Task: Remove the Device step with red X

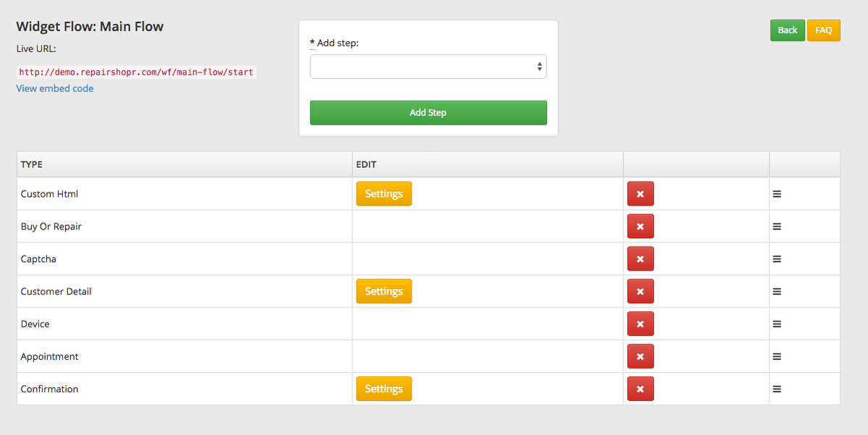Action: [640, 324]
